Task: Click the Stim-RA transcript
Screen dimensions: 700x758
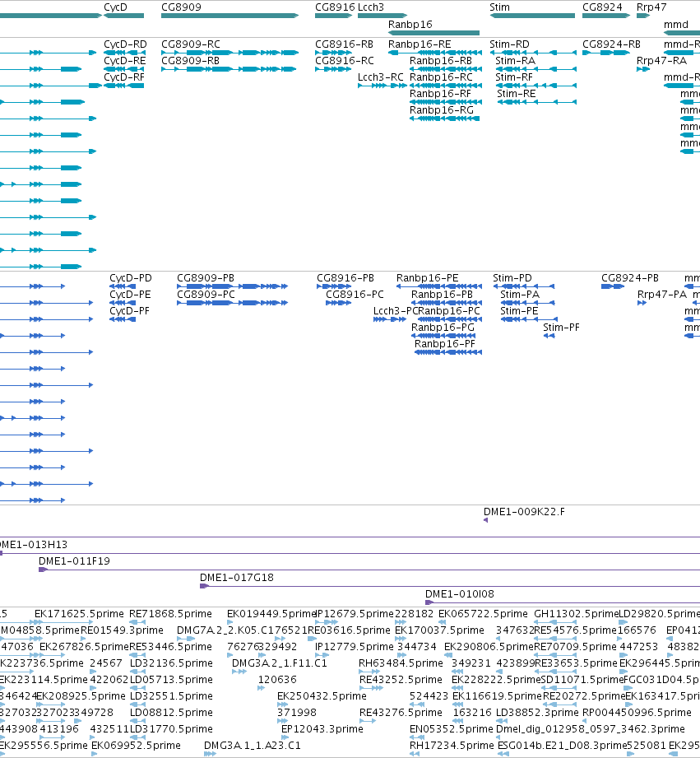Action: [x=536, y=69]
